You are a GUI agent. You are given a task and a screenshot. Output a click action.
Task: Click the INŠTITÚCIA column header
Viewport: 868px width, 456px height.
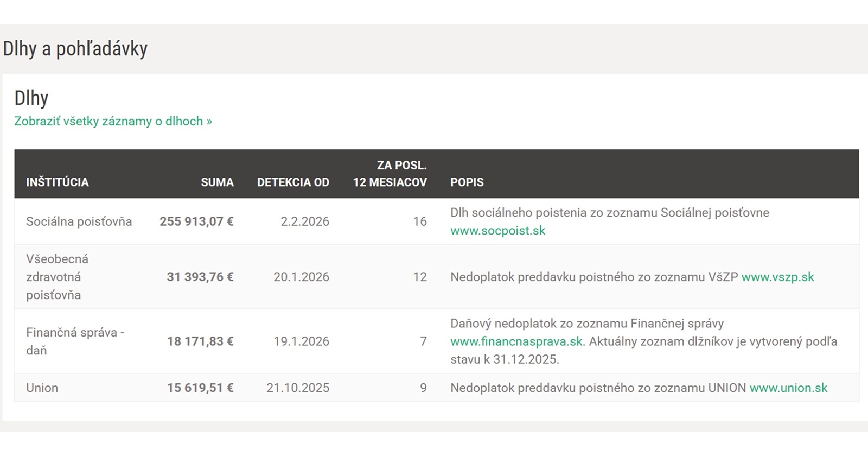(58, 182)
